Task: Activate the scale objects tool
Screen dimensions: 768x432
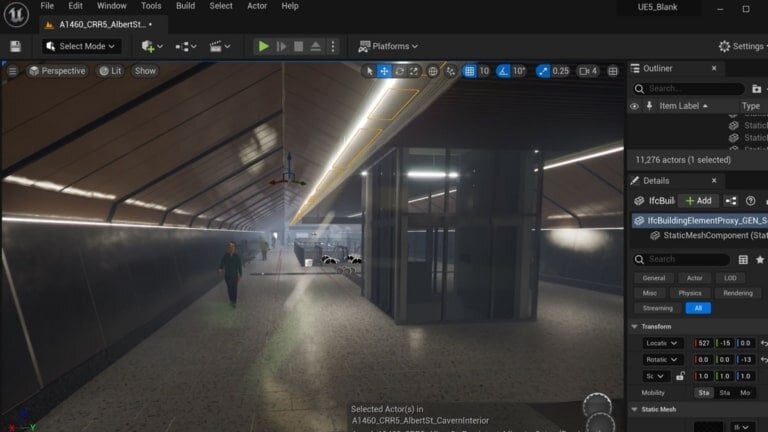Action: [x=414, y=71]
